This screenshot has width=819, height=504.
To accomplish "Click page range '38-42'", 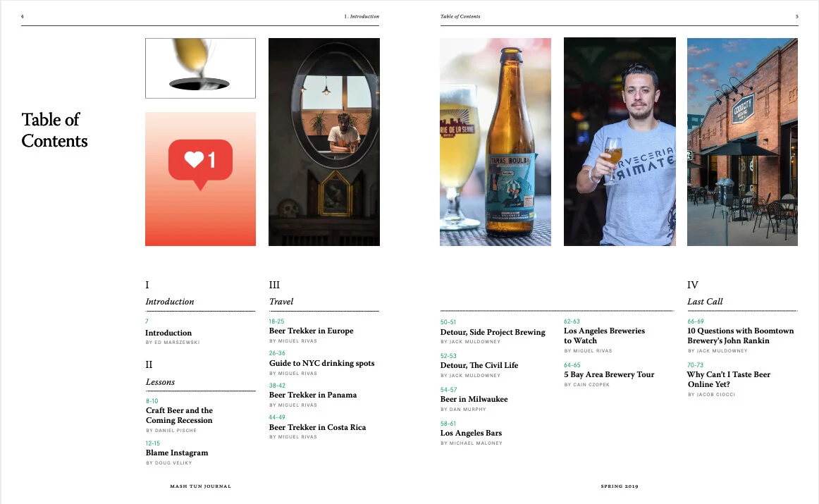I will click(278, 386).
